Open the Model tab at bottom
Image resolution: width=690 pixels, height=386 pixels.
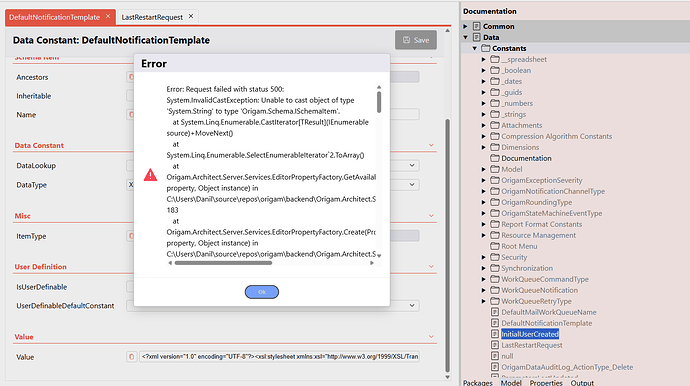pos(511,382)
